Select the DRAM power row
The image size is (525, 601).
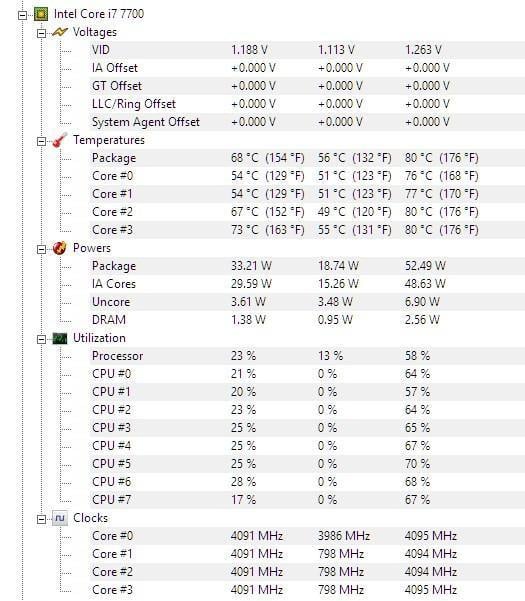pos(307,320)
